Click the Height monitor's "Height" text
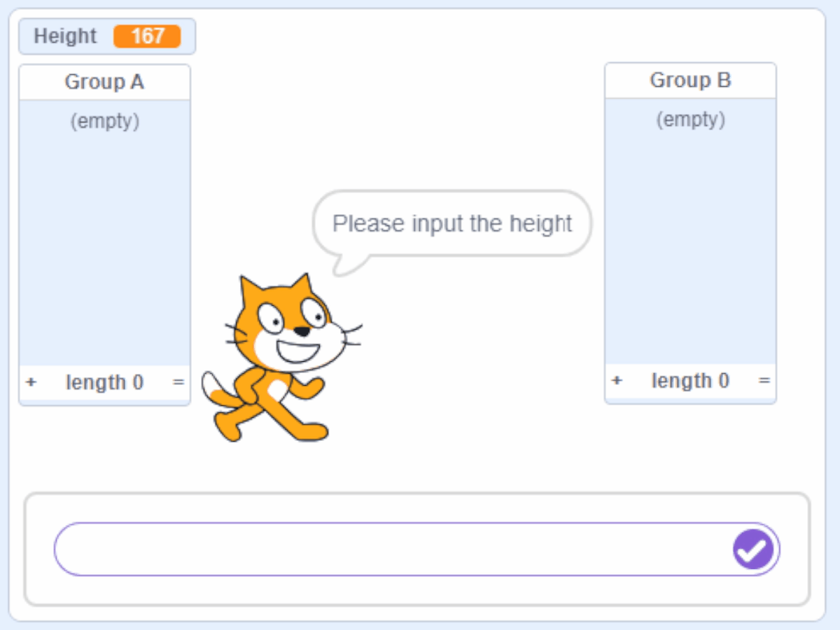The width and height of the screenshot is (840, 630). click(x=65, y=36)
